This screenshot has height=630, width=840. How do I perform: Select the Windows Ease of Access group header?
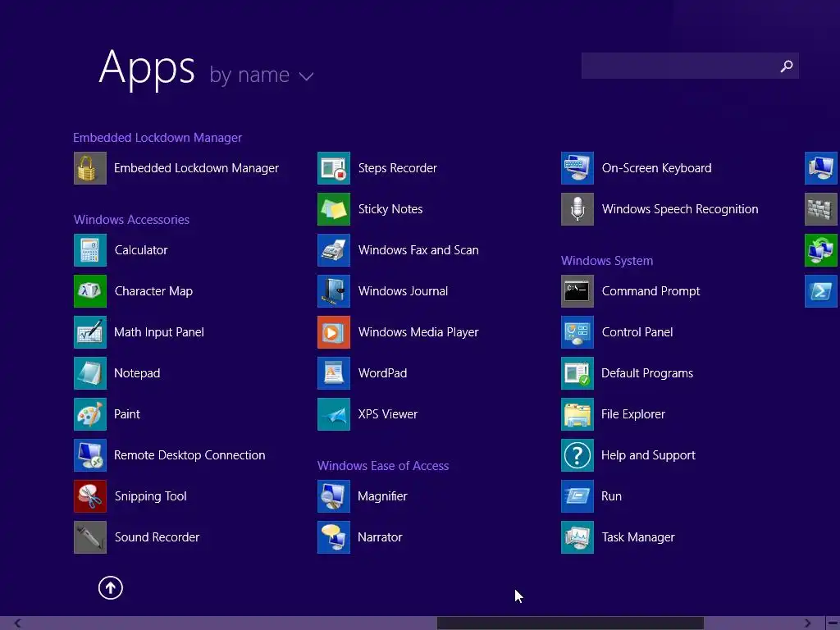click(x=383, y=466)
